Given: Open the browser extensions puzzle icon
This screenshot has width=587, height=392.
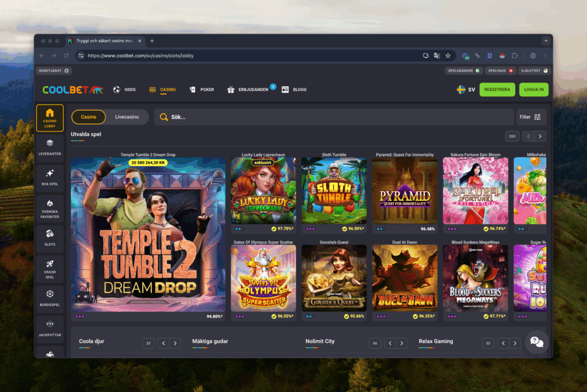Looking at the screenshot, I should pyautogui.click(x=515, y=56).
